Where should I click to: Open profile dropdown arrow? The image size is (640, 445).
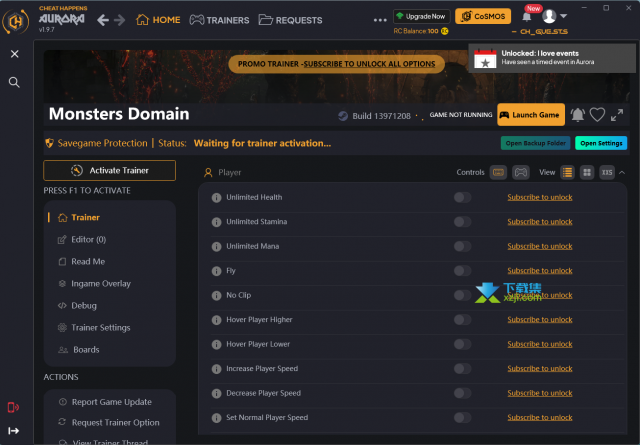point(564,16)
